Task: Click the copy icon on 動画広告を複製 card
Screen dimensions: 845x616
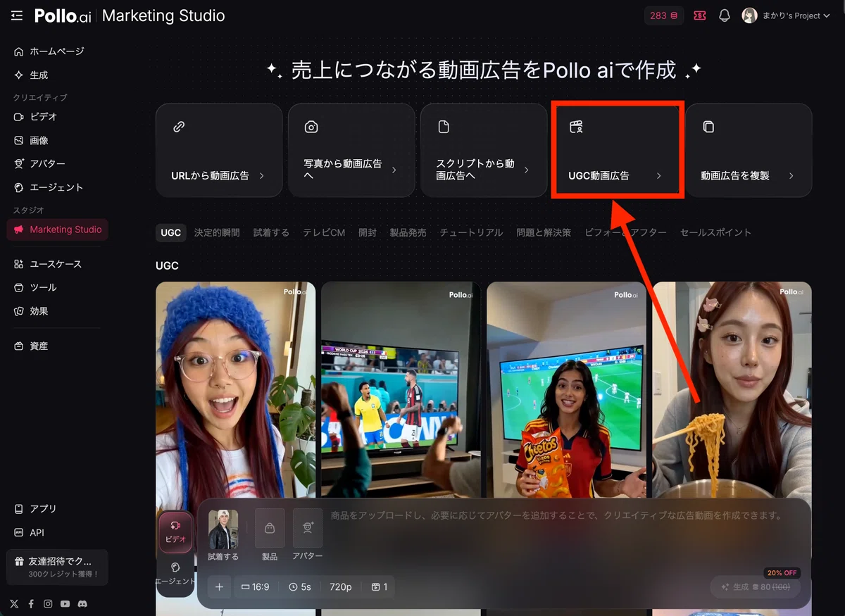Action: pos(708,127)
